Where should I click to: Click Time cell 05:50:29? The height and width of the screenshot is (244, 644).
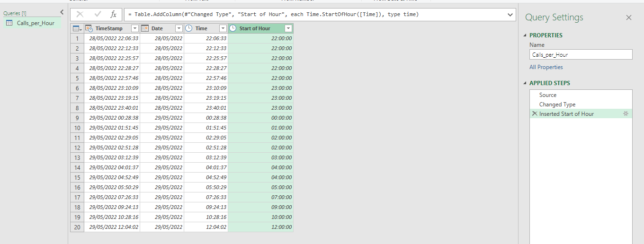click(206, 187)
